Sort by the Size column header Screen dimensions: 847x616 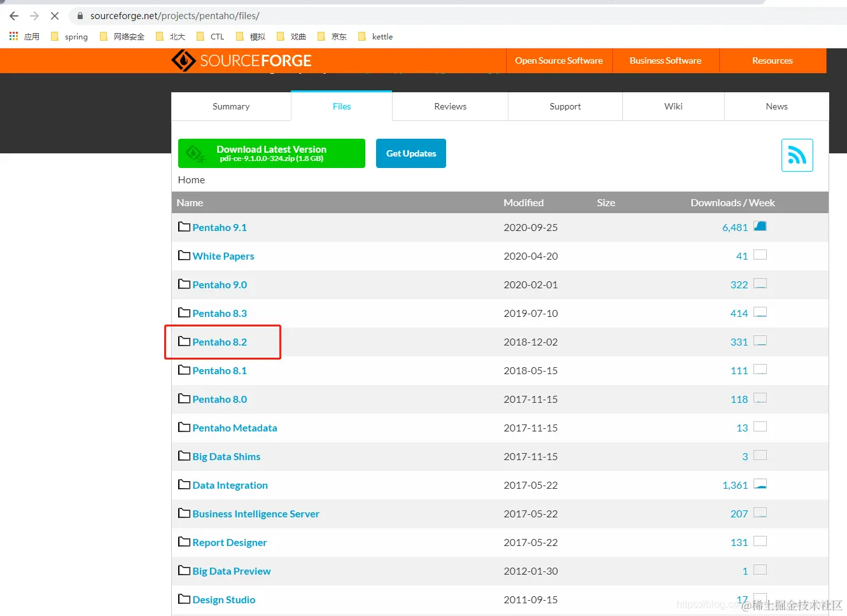point(606,202)
